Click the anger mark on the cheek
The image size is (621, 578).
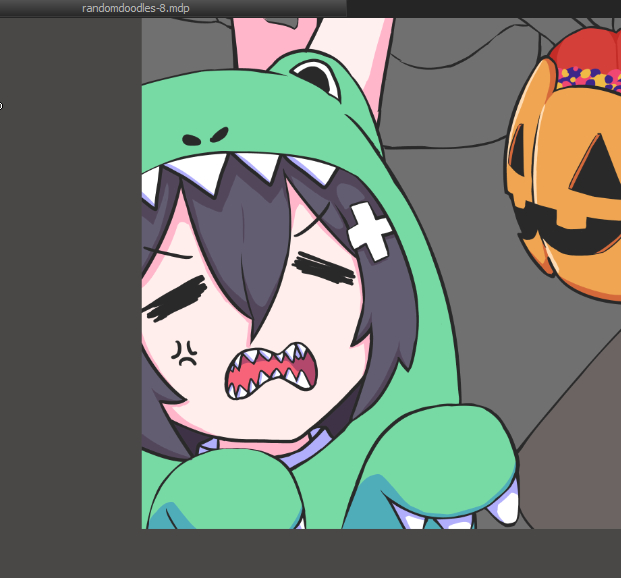(x=184, y=352)
